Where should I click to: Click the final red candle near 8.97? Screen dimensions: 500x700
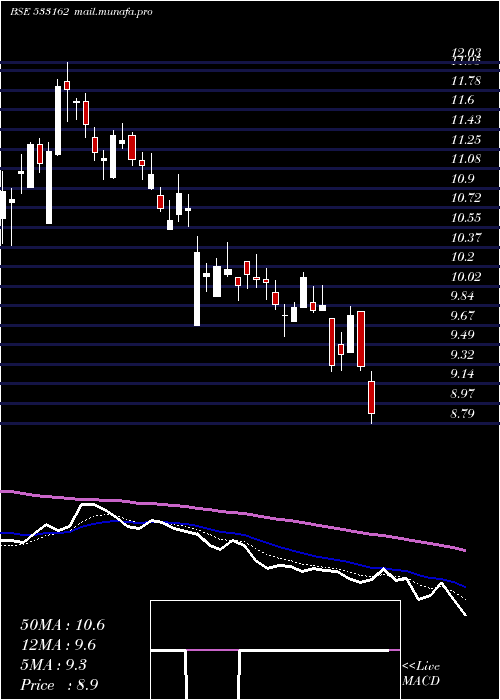[x=371, y=397]
